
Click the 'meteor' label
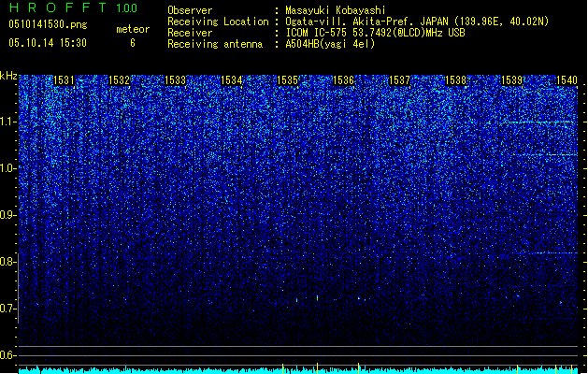[x=133, y=29]
